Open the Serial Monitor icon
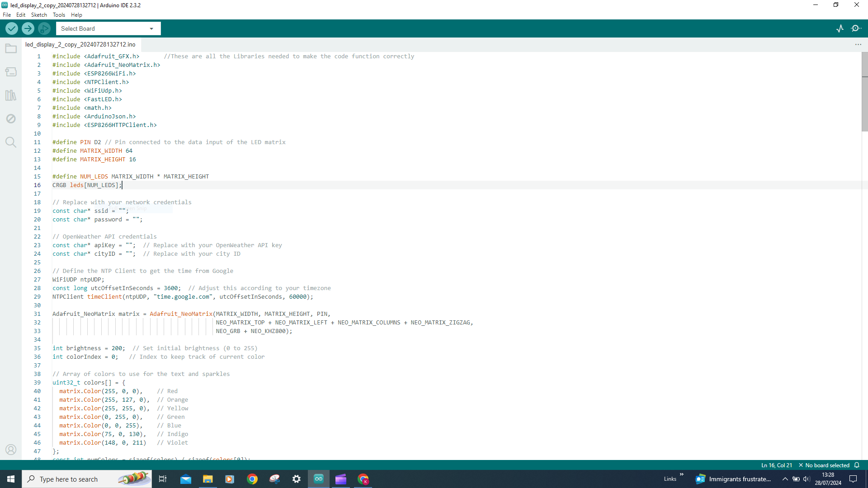The image size is (868, 488). (856, 28)
